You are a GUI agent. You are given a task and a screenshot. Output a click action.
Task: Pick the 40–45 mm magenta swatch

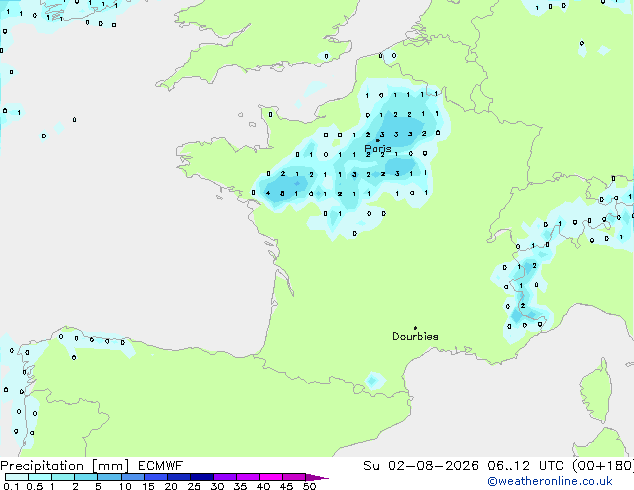(271, 477)
